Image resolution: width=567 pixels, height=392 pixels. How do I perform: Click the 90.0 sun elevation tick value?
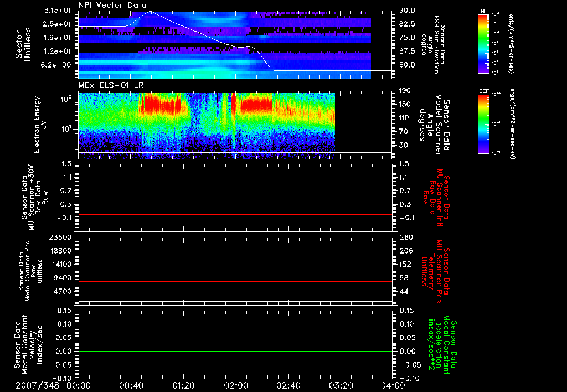pyautogui.click(x=407, y=11)
